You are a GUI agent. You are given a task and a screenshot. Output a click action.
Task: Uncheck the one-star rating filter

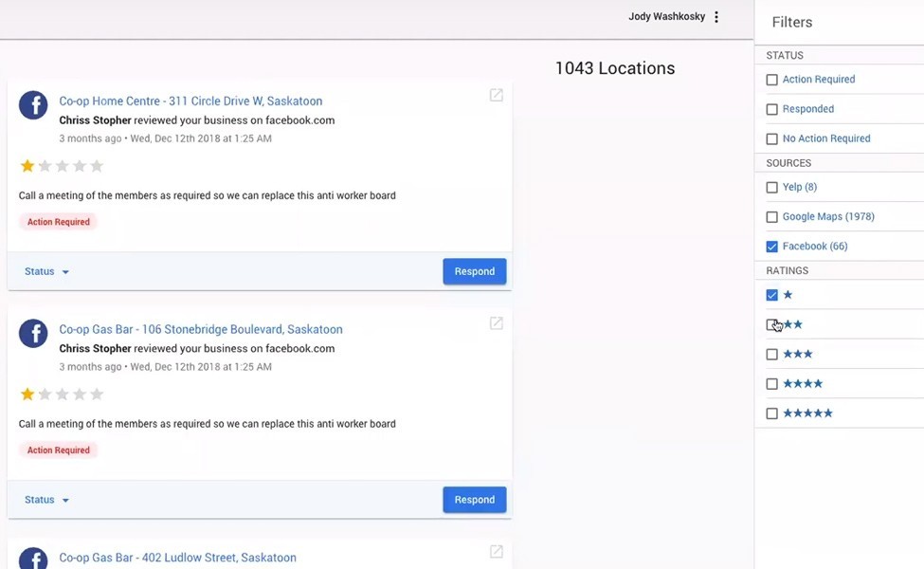(x=772, y=295)
